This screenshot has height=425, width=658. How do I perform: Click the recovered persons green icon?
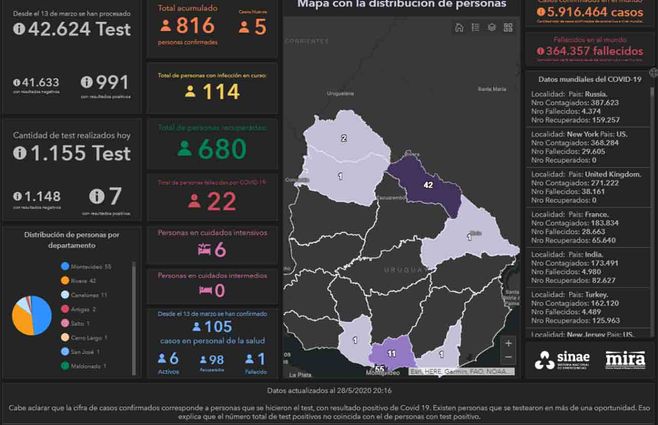coord(185,148)
